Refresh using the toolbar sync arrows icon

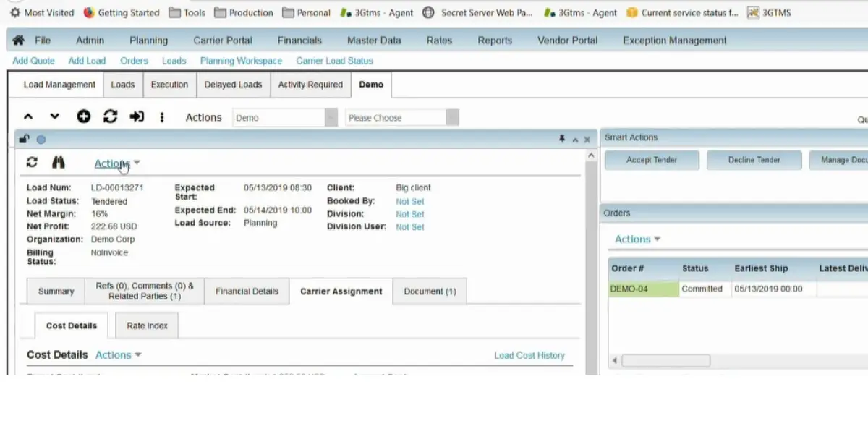[110, 116]
